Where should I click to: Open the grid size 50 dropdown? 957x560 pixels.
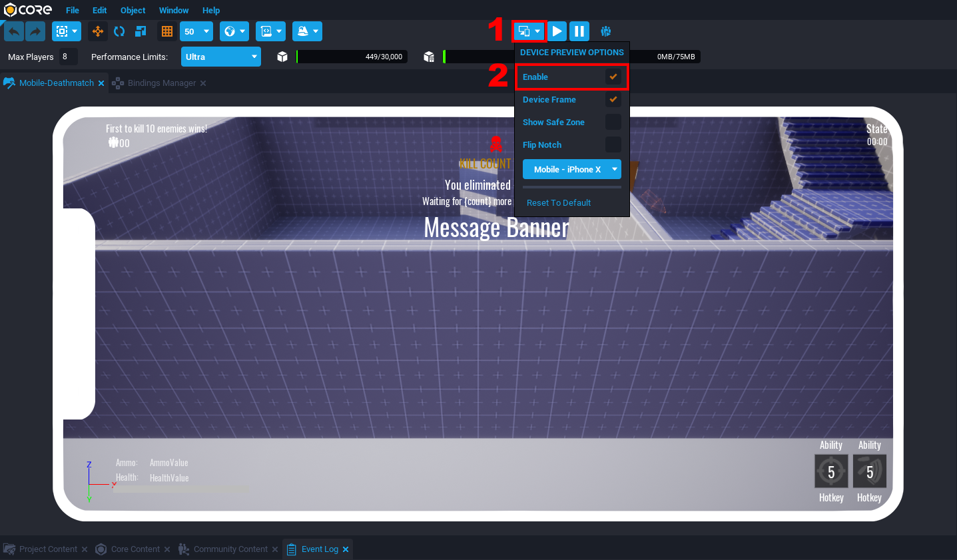click(196, 31)
